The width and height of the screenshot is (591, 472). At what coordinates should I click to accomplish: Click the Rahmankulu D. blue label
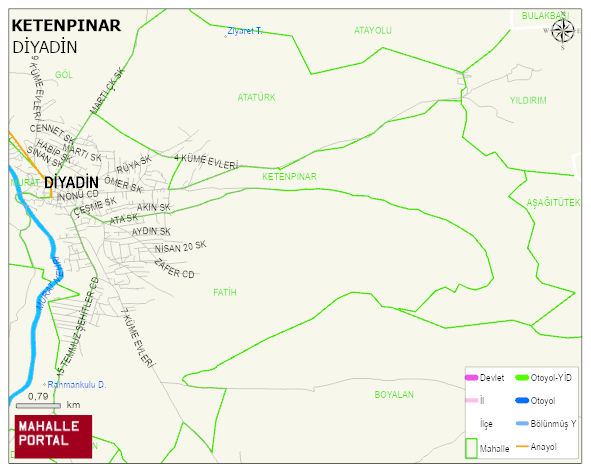[x=77, y=385]
